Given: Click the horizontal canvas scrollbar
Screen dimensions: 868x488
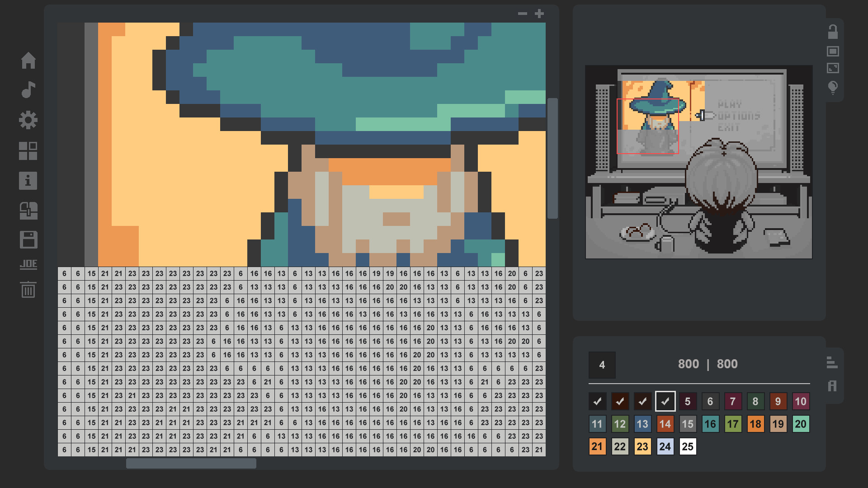Looking at the screenshot, I should (x=192, y=463).
